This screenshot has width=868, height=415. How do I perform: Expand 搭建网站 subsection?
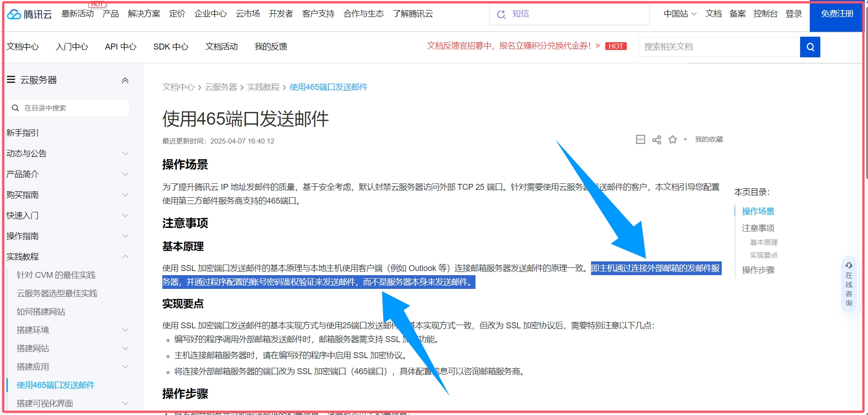tap(125, 348)
